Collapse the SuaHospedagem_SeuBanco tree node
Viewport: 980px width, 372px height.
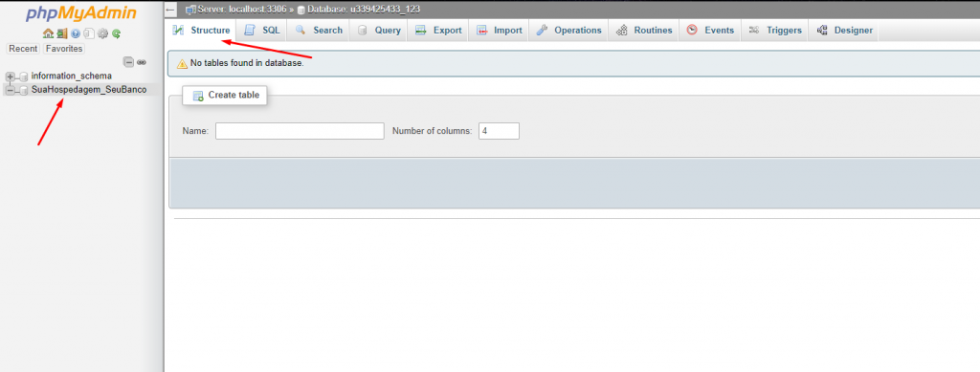pos(10,91)
